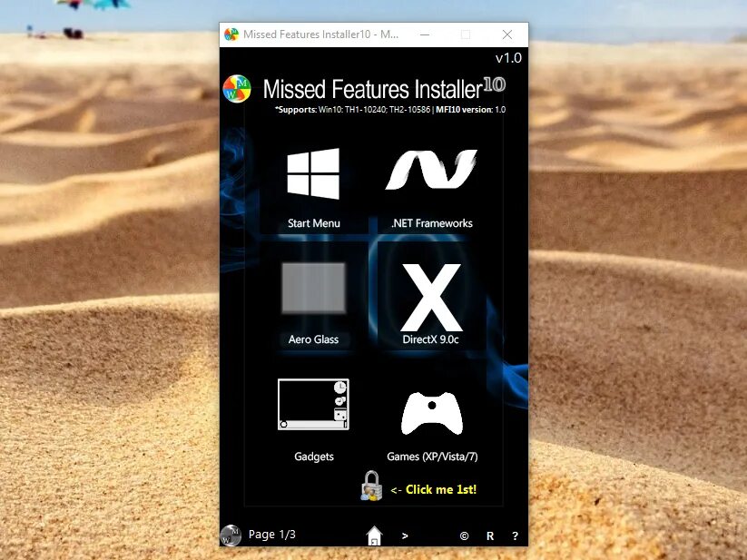Click the 'Page 1/3' indicator
This screenshot has height=560, width=747.
coord(272,535)
